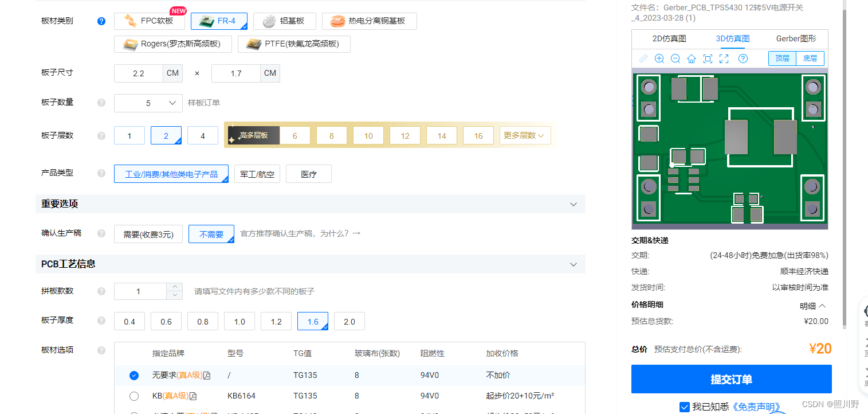
Task: Select 4 layer board option
Action: [x=203, y=136]
